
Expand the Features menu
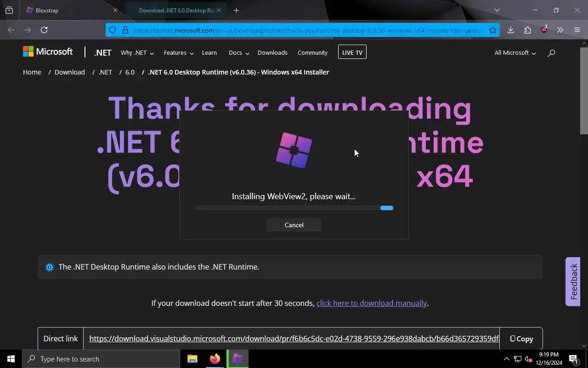point(179,53)
